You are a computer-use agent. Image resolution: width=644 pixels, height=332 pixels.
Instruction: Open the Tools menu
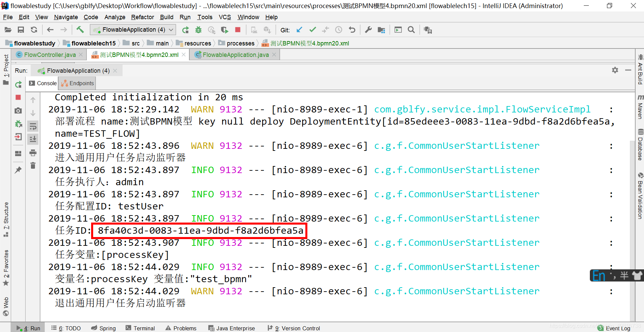[x=205, y=17]
